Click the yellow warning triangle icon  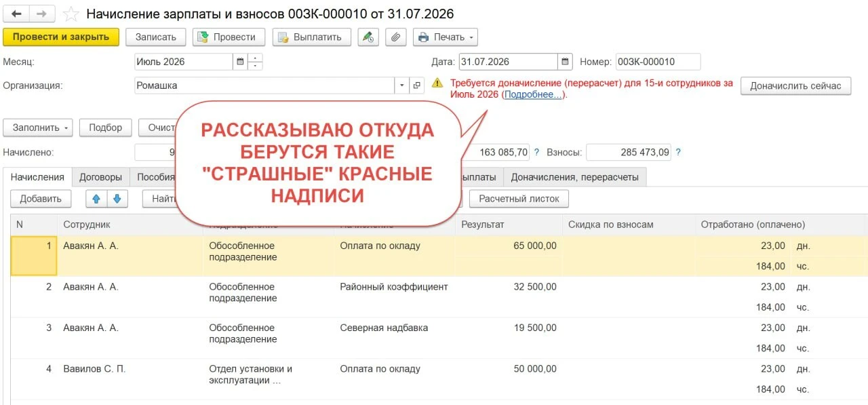tap(438, 83)
